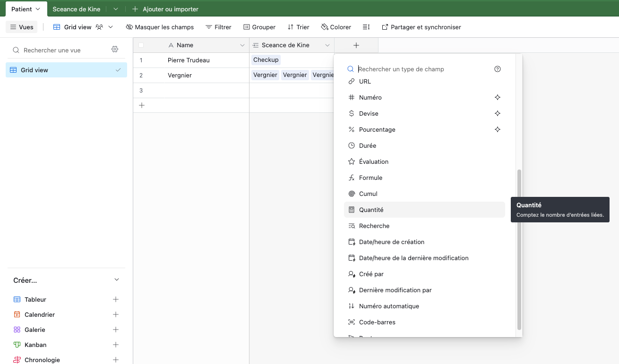
Task: Open the field type help icon
Action: [x=497, y=69]
